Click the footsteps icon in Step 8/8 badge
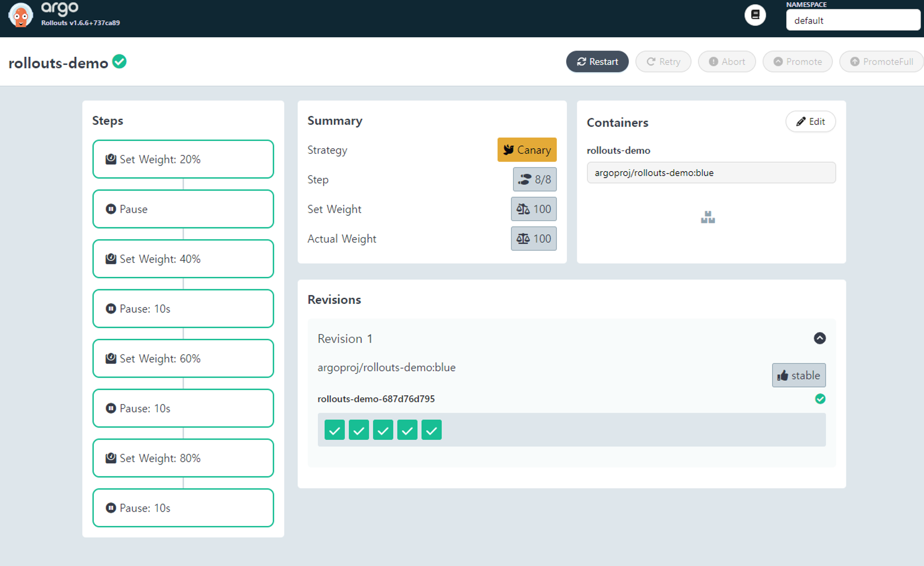The width and height of the screenshot is (924, 566). tap(525, 180)
